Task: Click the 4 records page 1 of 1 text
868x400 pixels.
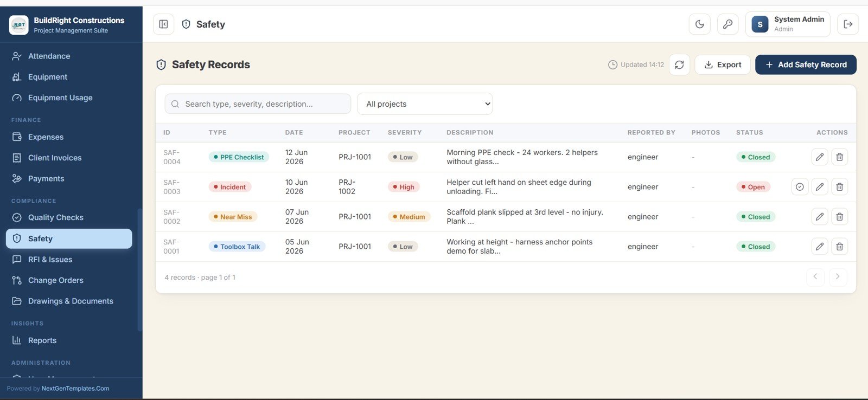Action: pos(200,278)
